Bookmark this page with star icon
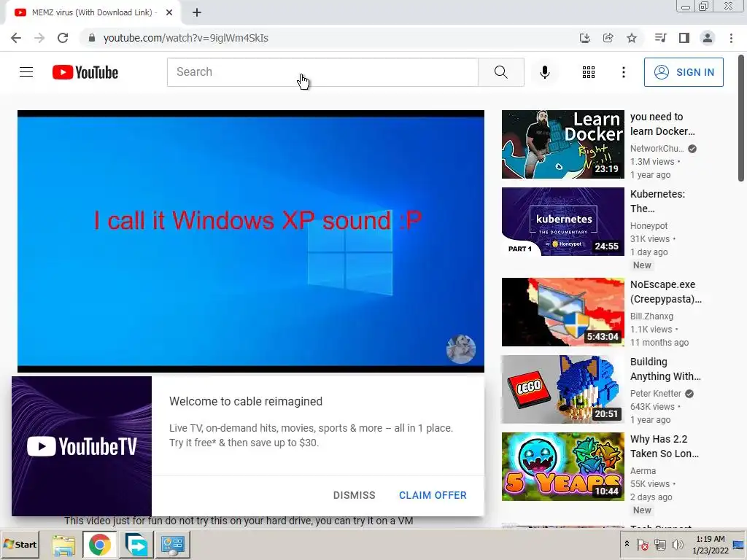The width and height of the screenshot is (747, 560). (x=632, y=38)
